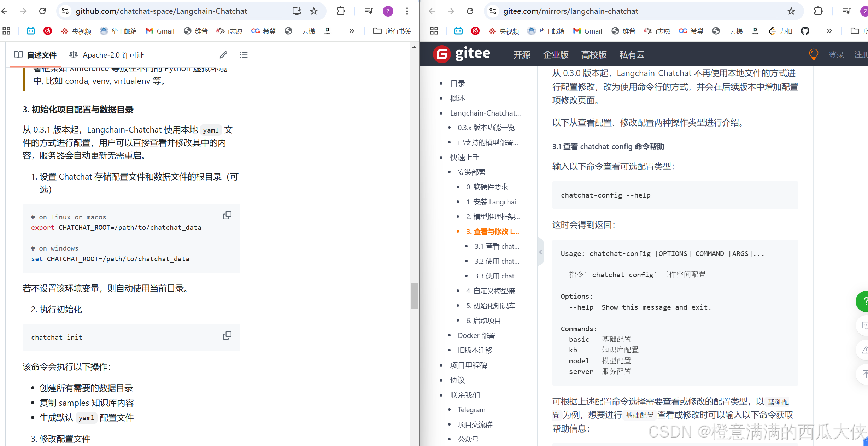Select 0. 软硬件要求 in the outline

click(x=487, y=187)
